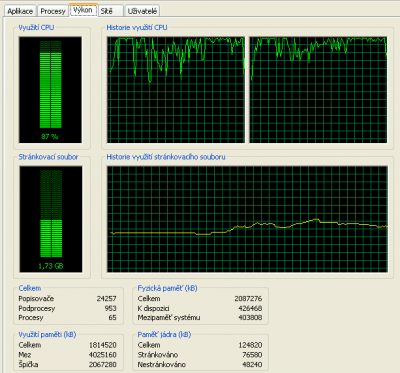Click the K dispozici memory row

point(200,308)
